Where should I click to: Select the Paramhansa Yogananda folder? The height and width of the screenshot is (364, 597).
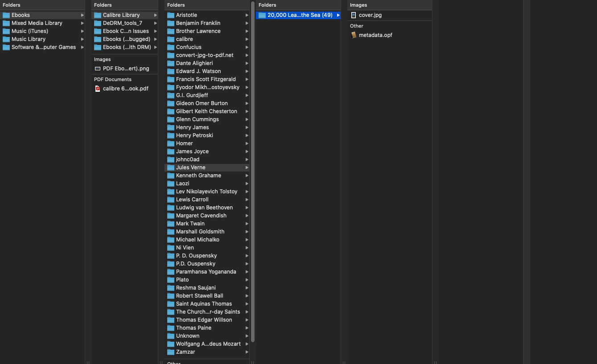point(207,272)
